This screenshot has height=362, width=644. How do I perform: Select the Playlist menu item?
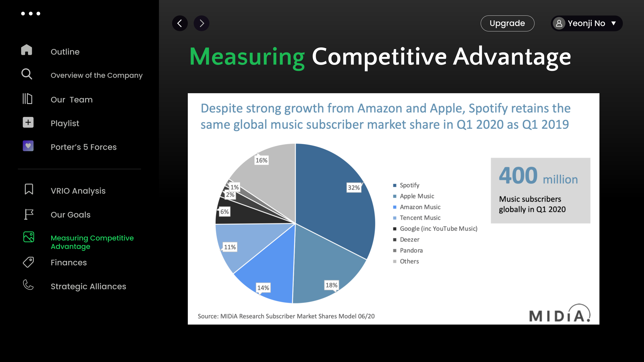point(65,123)
